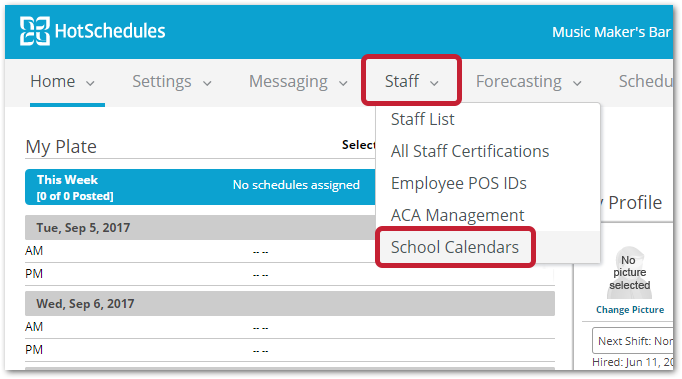The image size is (682, 379).
Task: Open the Settings dropdown arrow
Action: coord(207,83)
